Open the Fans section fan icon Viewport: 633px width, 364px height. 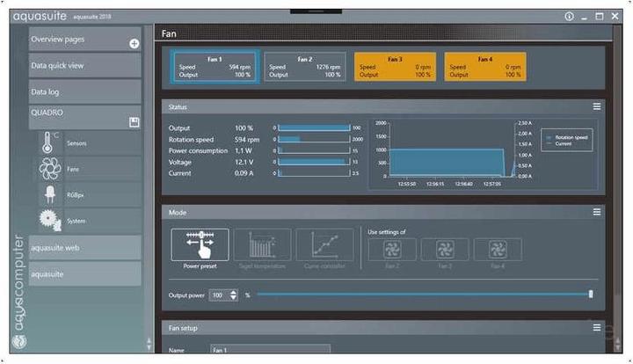click(x=50, y=169)
